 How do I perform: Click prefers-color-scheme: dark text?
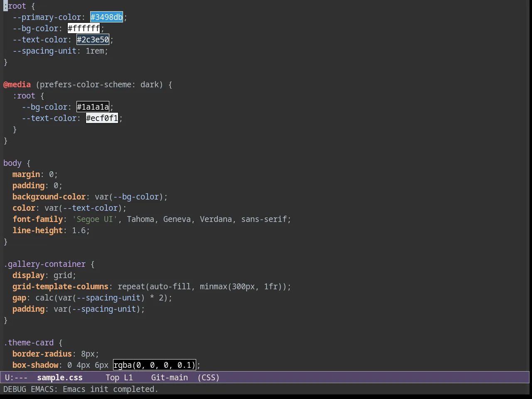99,84
